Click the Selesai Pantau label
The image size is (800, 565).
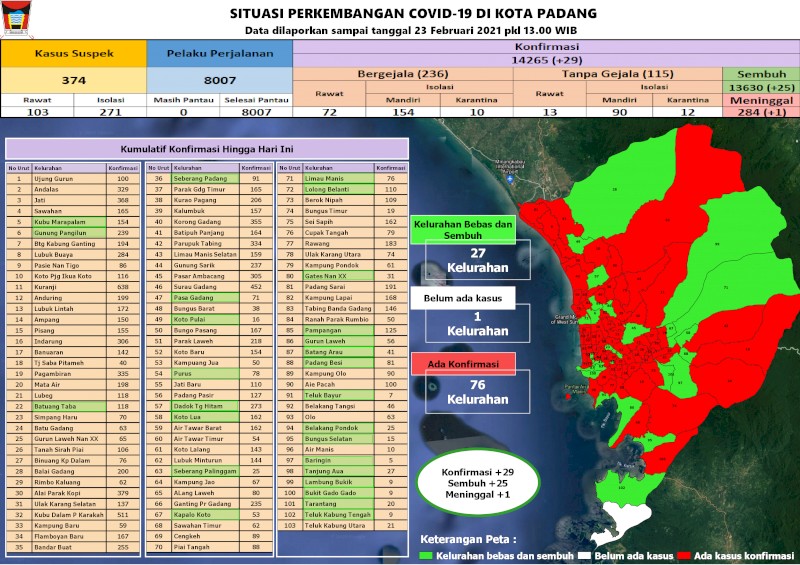point(257,100)
